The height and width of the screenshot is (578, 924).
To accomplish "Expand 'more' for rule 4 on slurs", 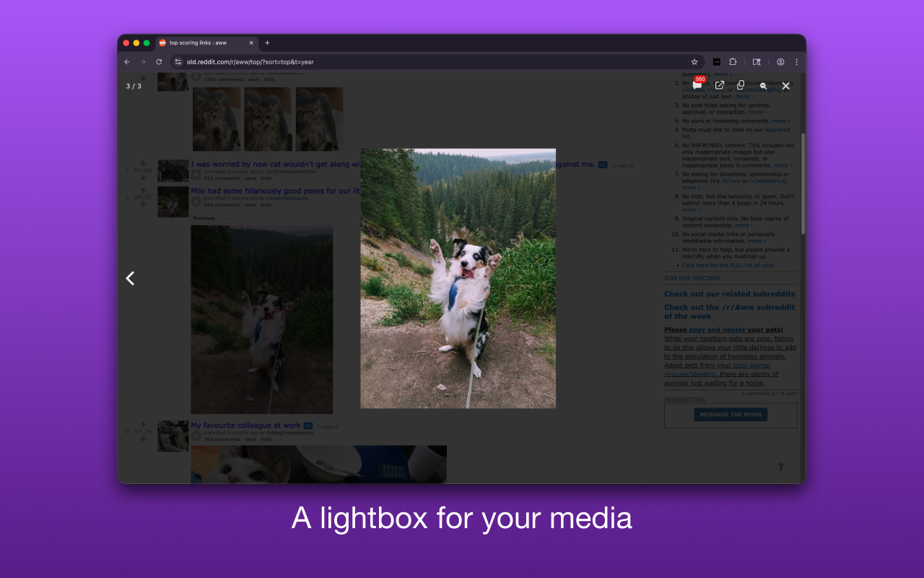I will click(x=781, y=121).
